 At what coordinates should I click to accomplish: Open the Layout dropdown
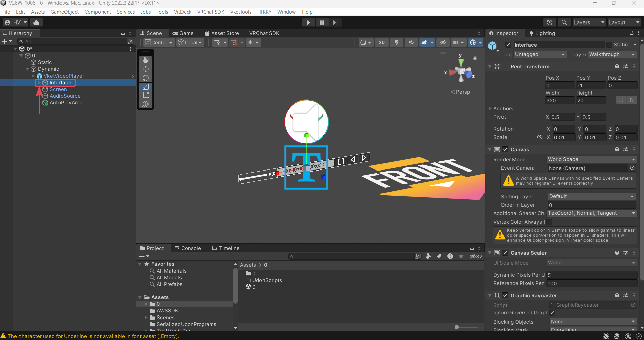coord(624,22)
